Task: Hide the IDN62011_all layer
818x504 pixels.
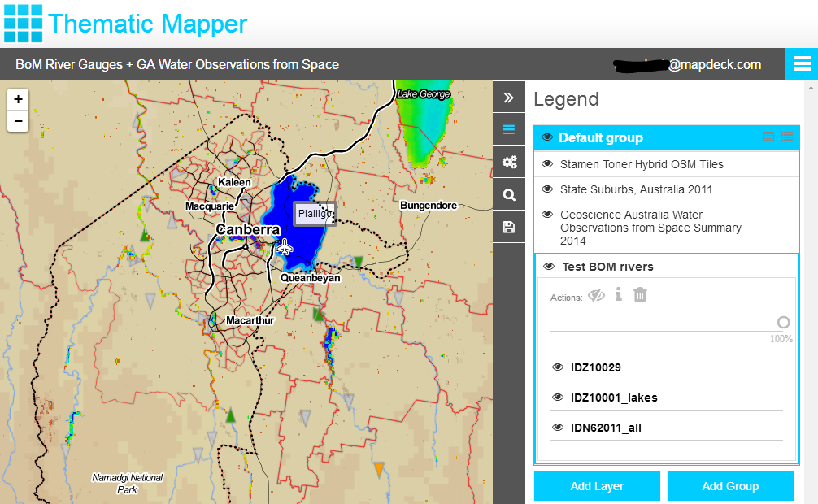Action: [x=557, y=427]
